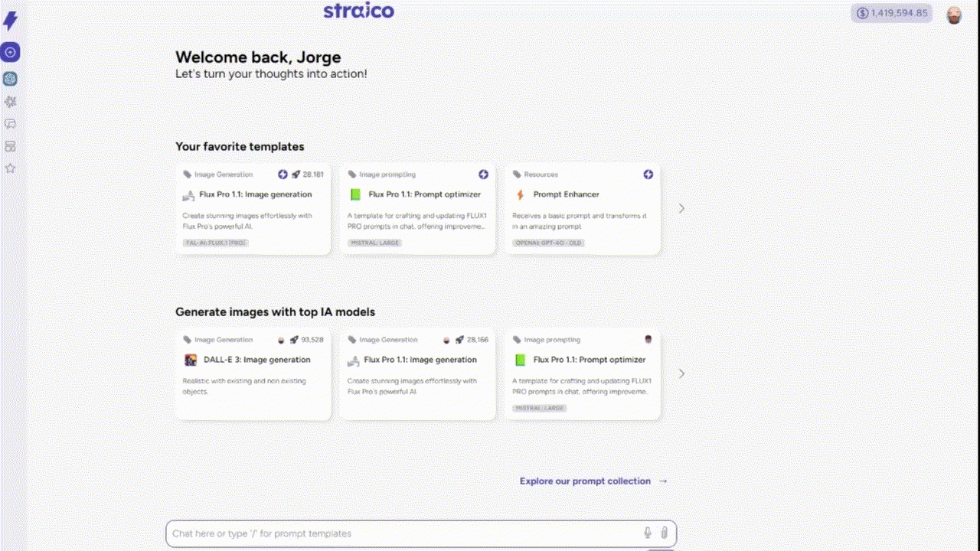This screenshot has width=980, height=551.
Task: Click the coin icon beside the 1,419,594.85 balance
Action: 862,13
